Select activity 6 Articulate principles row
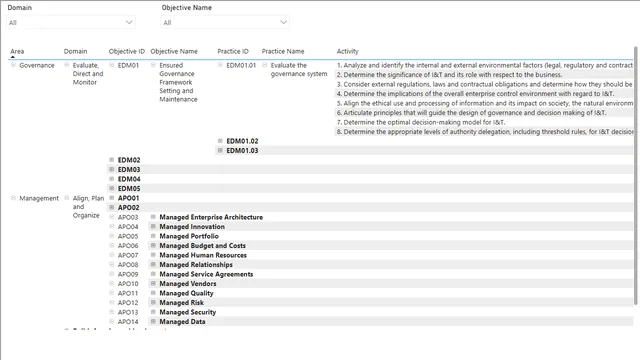The width and height of the screenshot is (640, 360). point(484,113)
